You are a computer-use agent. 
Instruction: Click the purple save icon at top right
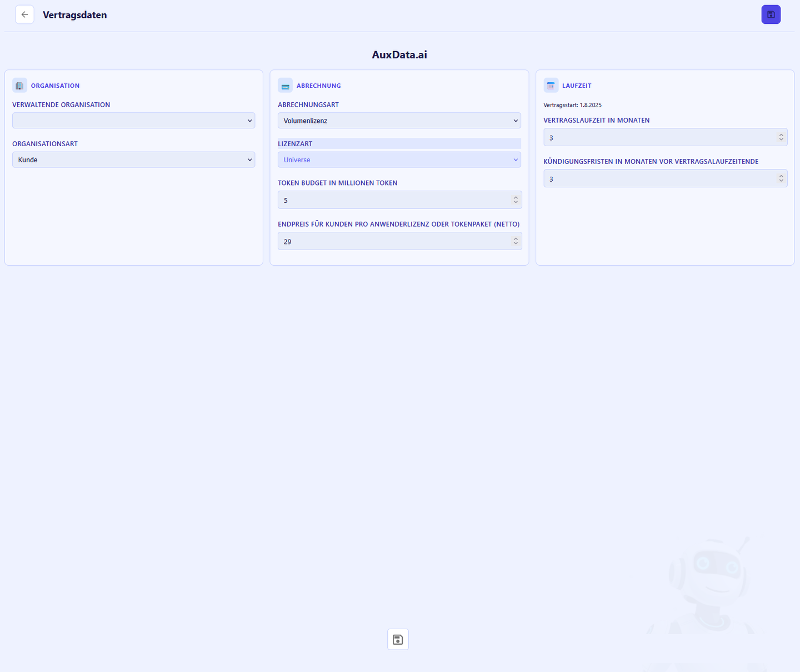click(771, 14)
